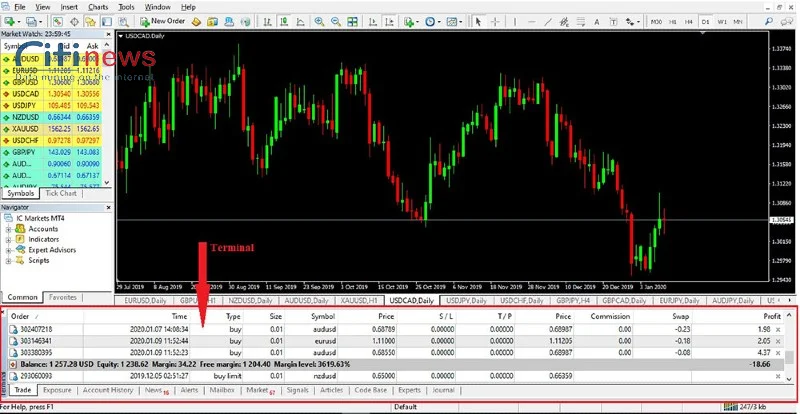
Task: Expand Indicators in Navigator tree
Action: tap(8, 239)
